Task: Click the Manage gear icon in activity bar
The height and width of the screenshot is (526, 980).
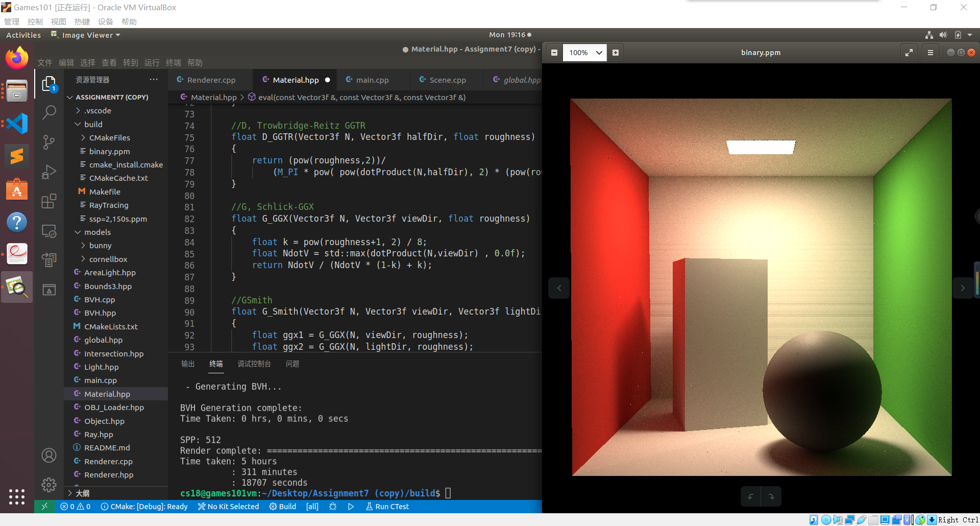Action: 49,485
